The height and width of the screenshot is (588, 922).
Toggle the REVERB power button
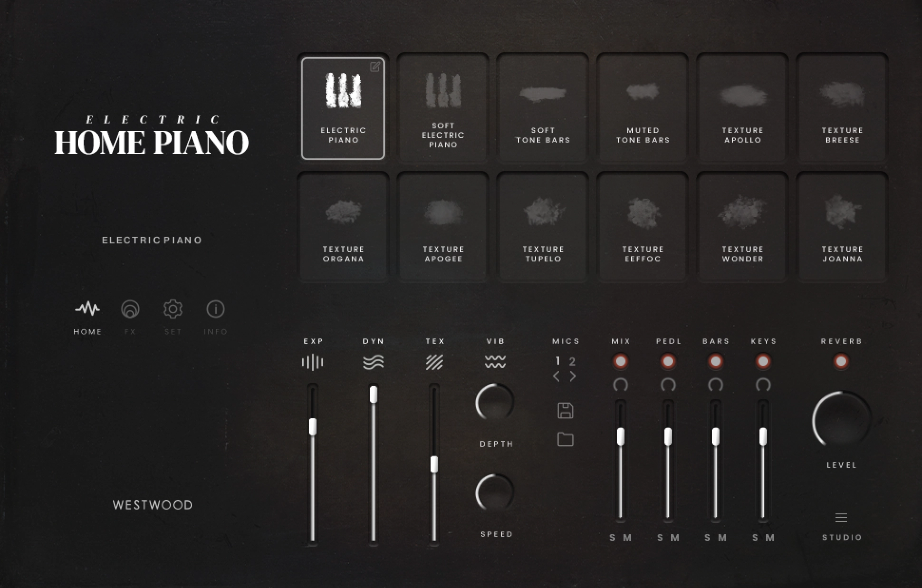841,362
